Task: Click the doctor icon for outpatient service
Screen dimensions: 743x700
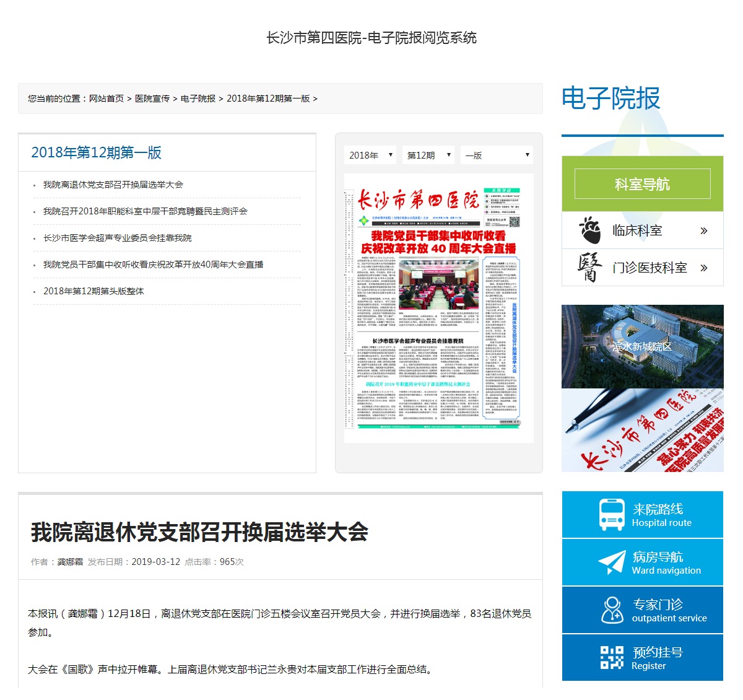Action: [612, 610]
